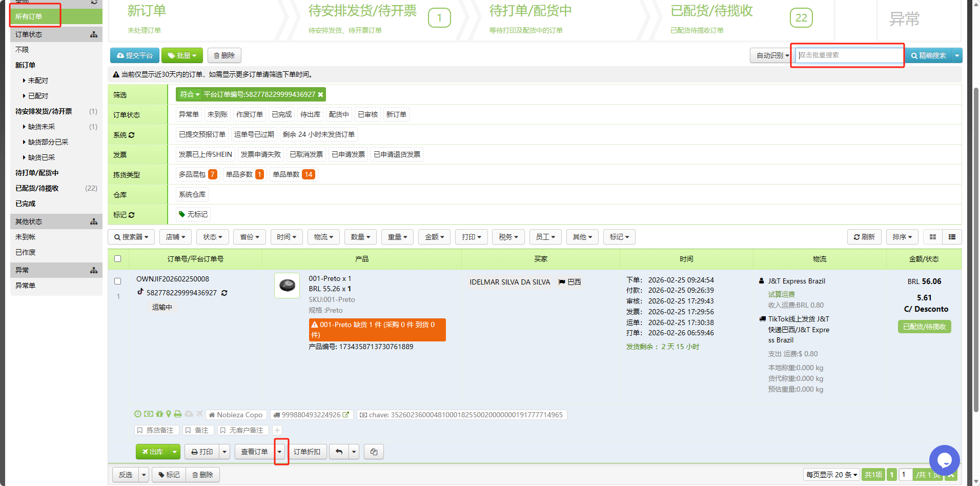The height and width of the screenshot is (486, 980).
Task: Click the 提交平台 button
Action: pyautogui.click(x=134, y=55)
